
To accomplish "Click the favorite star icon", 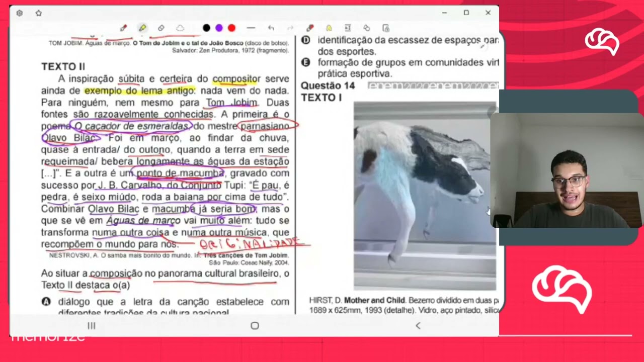I will tap(39, 13).
